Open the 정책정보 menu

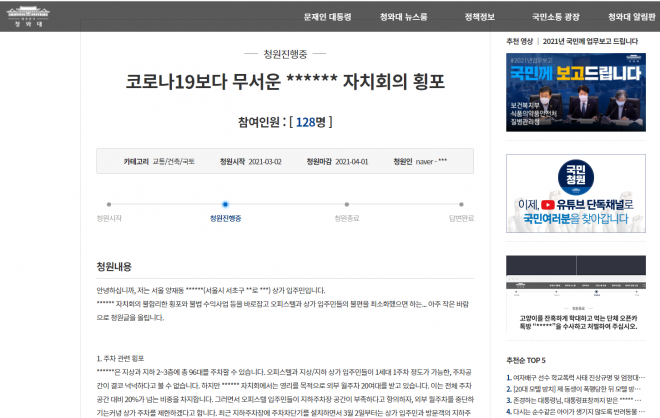click(483, 17)
